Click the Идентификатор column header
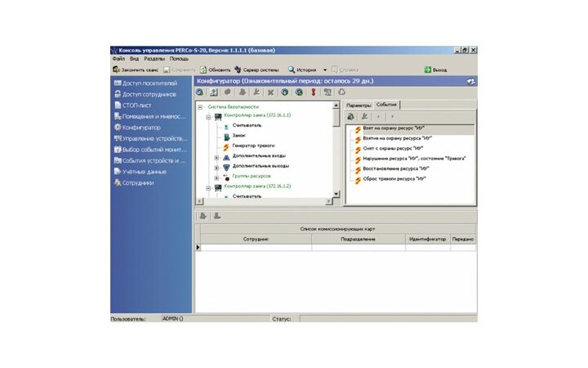This screenshot has width=588, height=368. pos(426,239)
